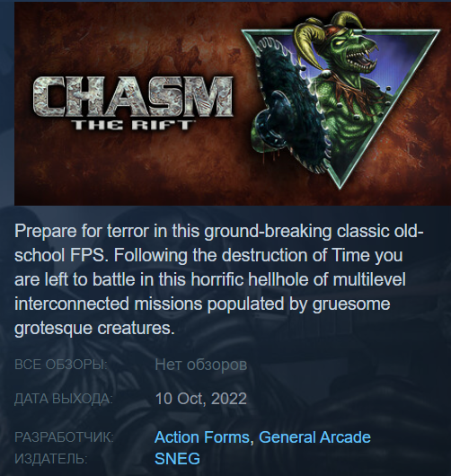Click the CHASM stone-textured logo

point(133,96)
